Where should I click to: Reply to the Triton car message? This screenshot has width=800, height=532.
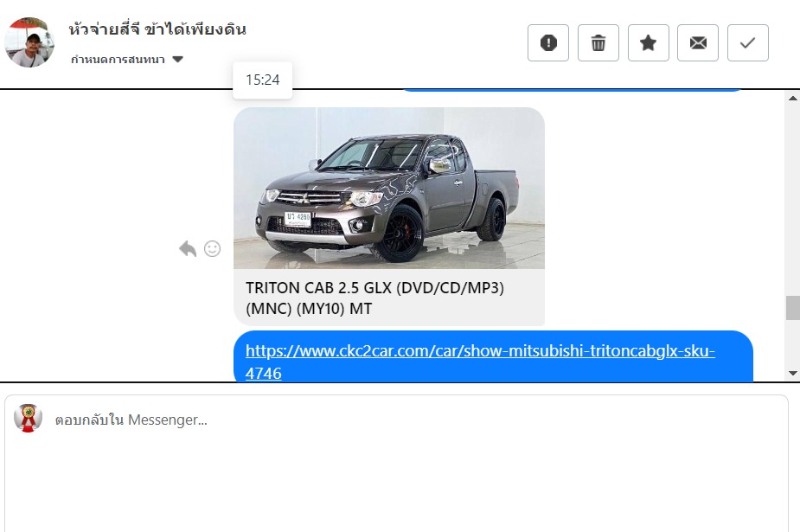188,249
